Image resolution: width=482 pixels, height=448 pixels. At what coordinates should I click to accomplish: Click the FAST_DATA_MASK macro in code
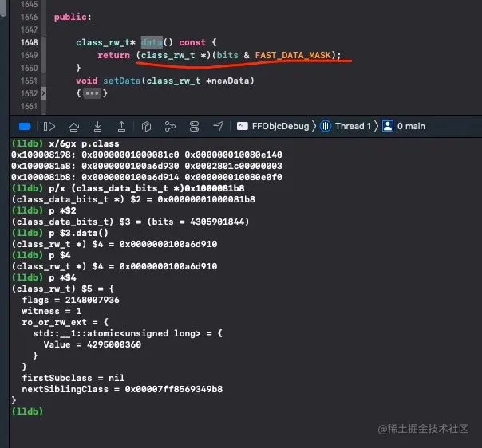[x=293, y=55]
